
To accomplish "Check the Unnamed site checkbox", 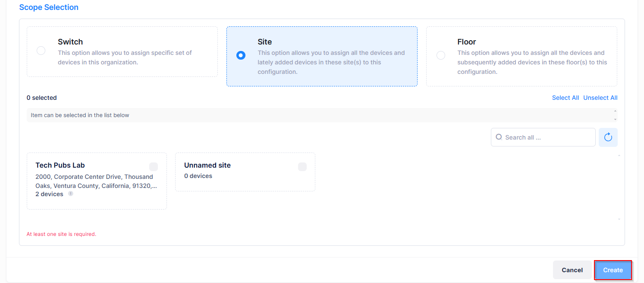I will [302, 167].
